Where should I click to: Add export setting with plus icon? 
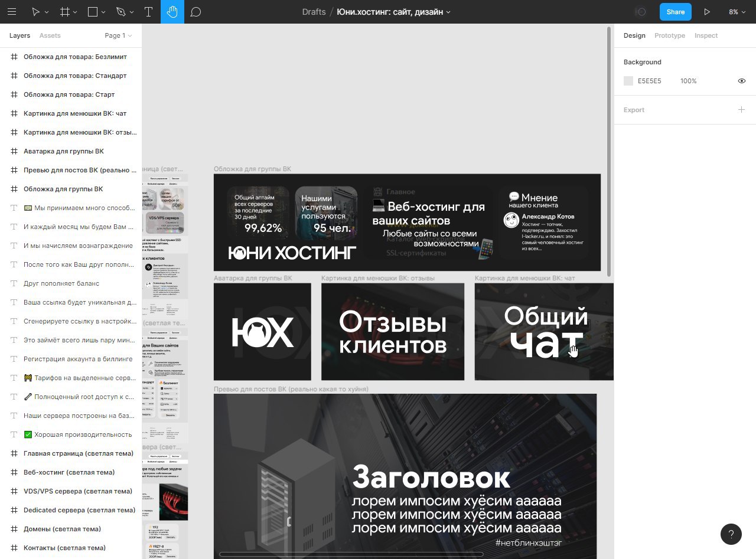point(742,110)
